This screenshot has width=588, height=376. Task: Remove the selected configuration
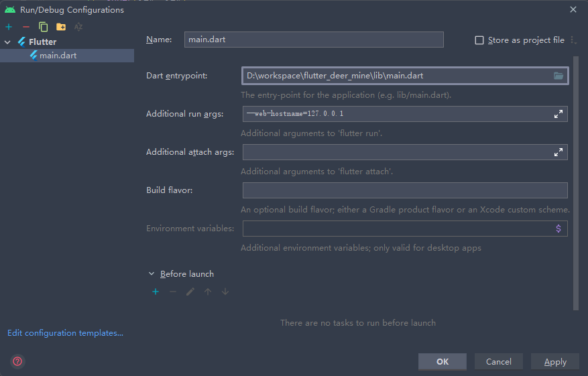coord(26,27)
